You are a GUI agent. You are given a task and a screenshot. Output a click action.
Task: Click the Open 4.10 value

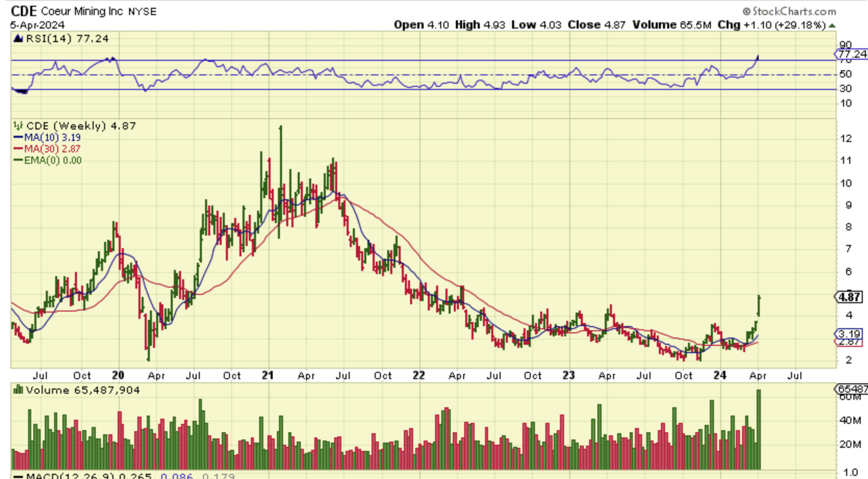tap(421, 25)
